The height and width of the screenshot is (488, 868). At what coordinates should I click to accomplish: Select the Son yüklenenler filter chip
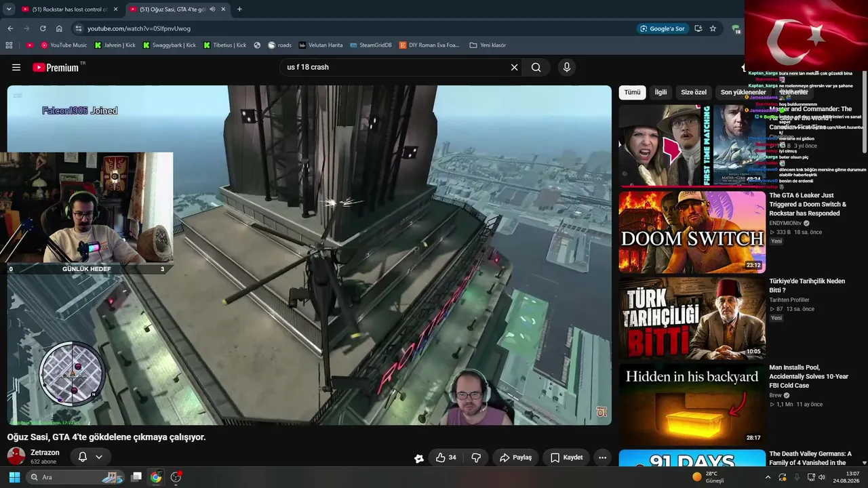coord(743,92)
